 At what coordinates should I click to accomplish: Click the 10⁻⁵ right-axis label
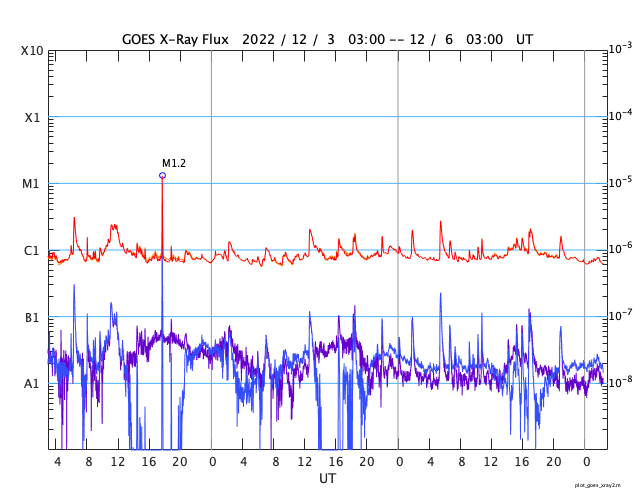coord(620,182)
